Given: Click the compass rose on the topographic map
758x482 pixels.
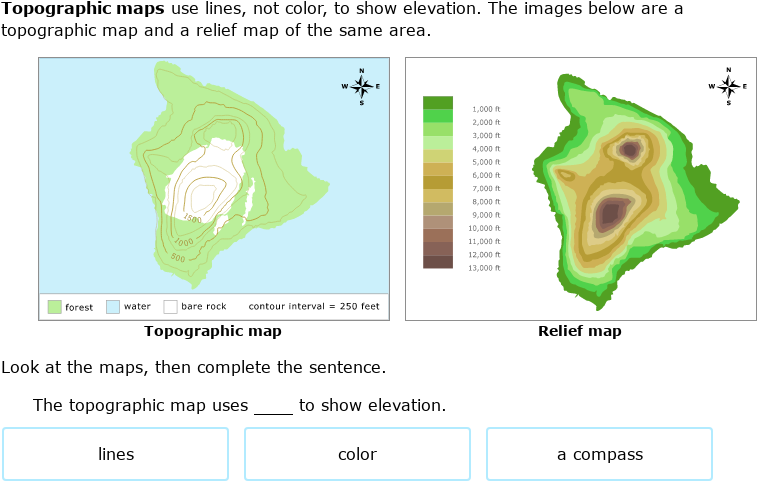Looking at the screenshot, I should [x=361, y=86].
